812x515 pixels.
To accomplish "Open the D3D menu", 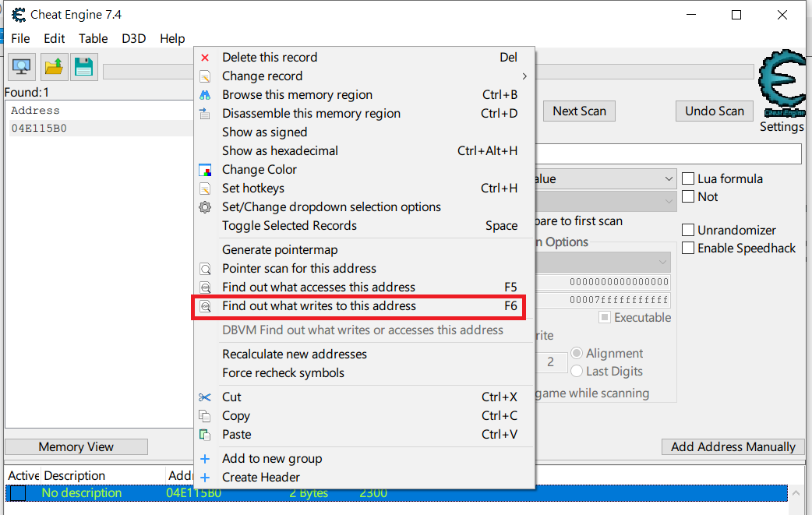I will point(133,39).
